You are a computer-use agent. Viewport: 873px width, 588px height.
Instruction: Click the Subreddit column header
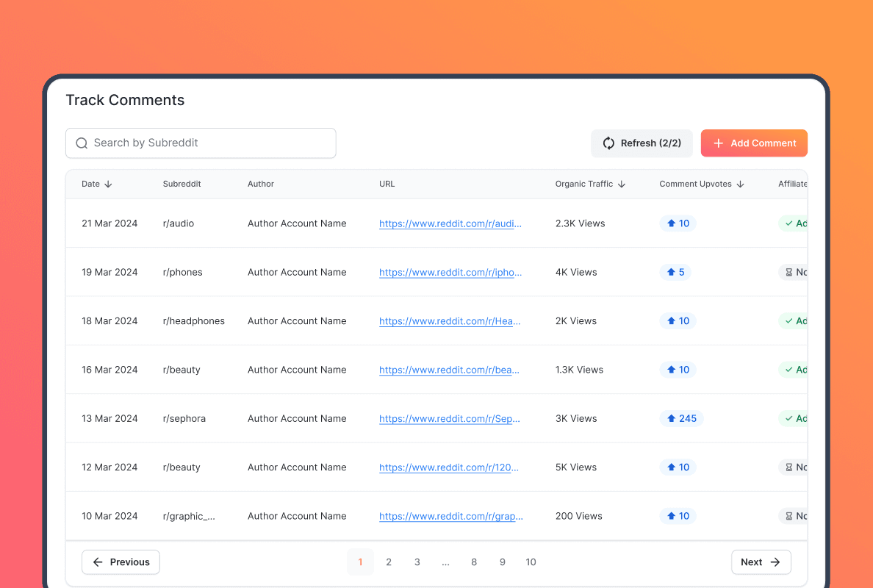pyautogui.click(x=182, y=184)
